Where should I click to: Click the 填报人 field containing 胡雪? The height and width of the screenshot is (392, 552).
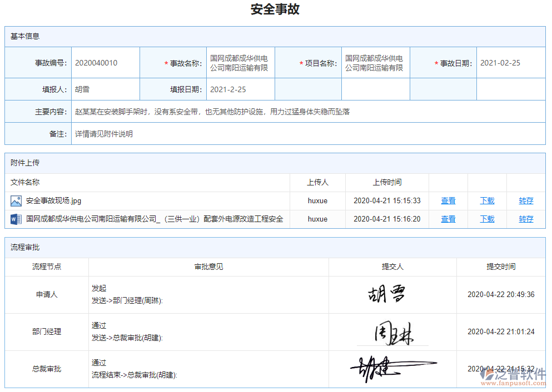(x=105, y=89)
